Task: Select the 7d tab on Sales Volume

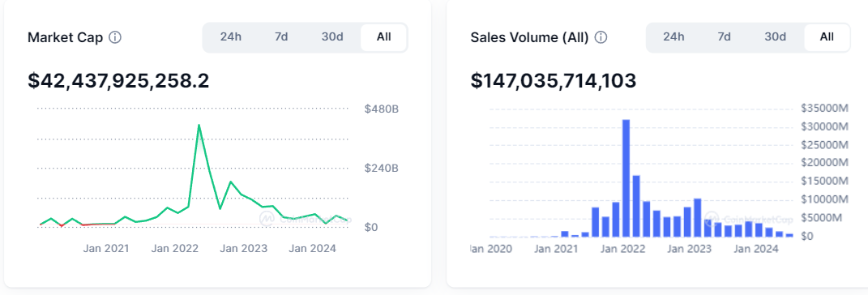Action: pyautogui.click(x=724, y=37)
